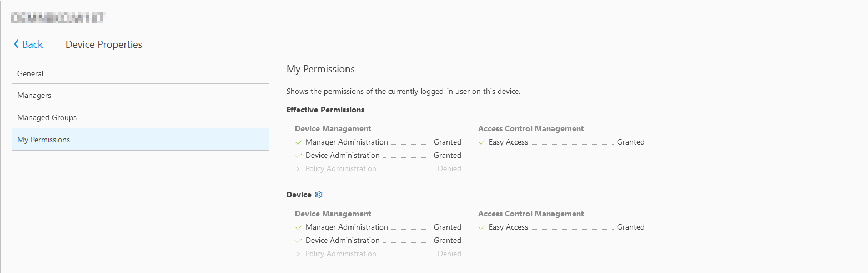Click Easy Access checkmark in lower Device section

click(x=482, y=227)
